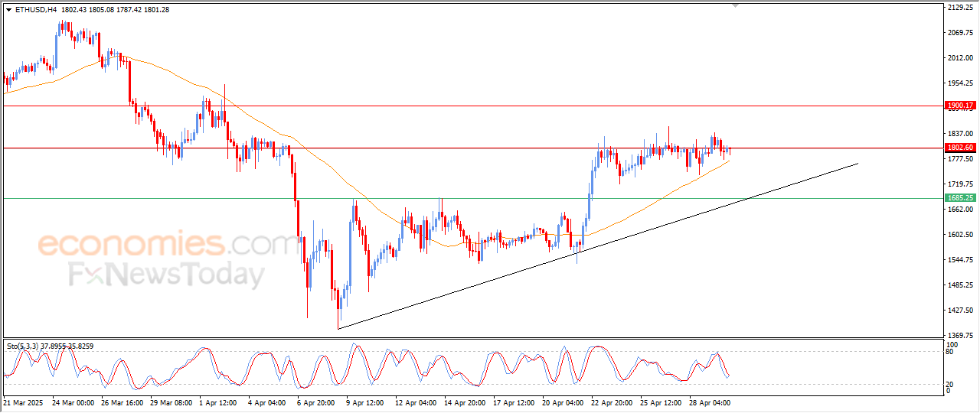
Task: Click the 1369.75 price axis label
Action: (x=959, y=336)
